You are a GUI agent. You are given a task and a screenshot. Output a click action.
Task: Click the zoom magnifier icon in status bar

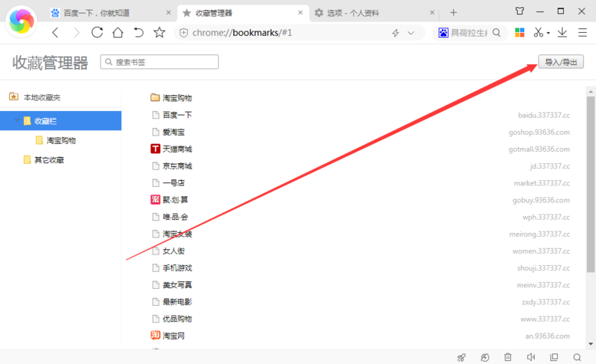[577, 357]
